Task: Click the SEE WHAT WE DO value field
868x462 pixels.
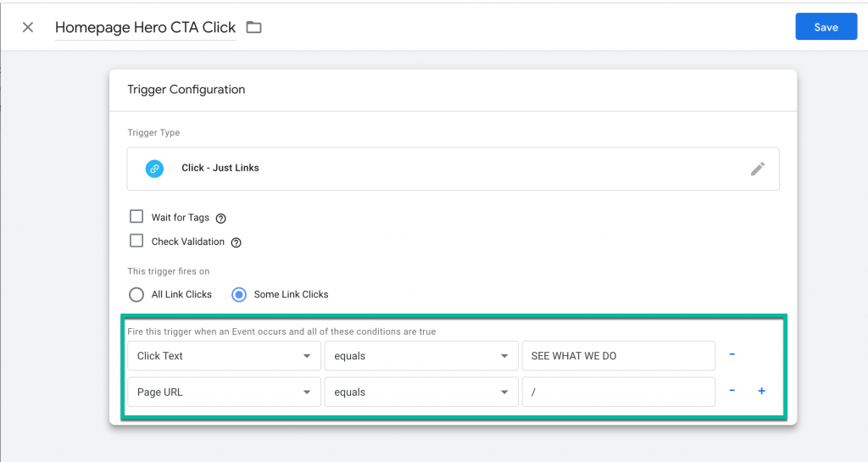Action: 618,356
